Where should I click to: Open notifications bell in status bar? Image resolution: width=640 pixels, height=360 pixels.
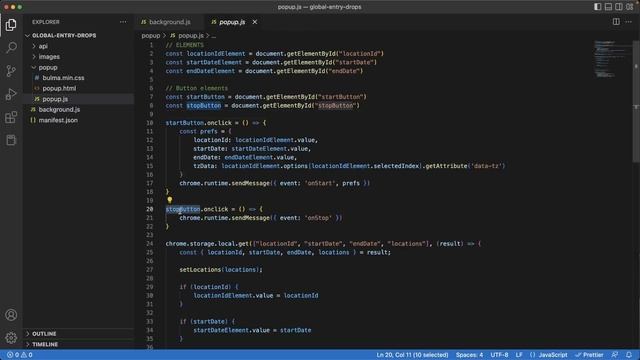pos(629,355)
